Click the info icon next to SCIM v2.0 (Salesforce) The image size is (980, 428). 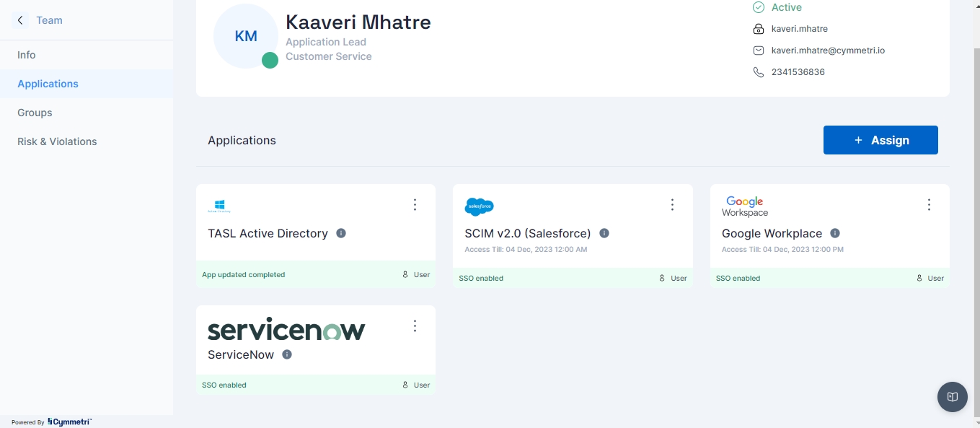click(604, 233)
